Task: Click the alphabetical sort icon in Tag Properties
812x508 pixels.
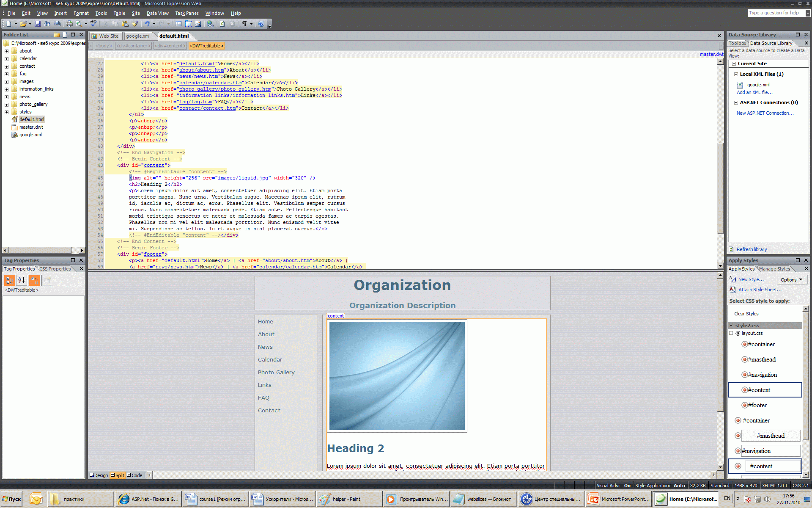Action: pyautogui.click(x=22, y=280)
